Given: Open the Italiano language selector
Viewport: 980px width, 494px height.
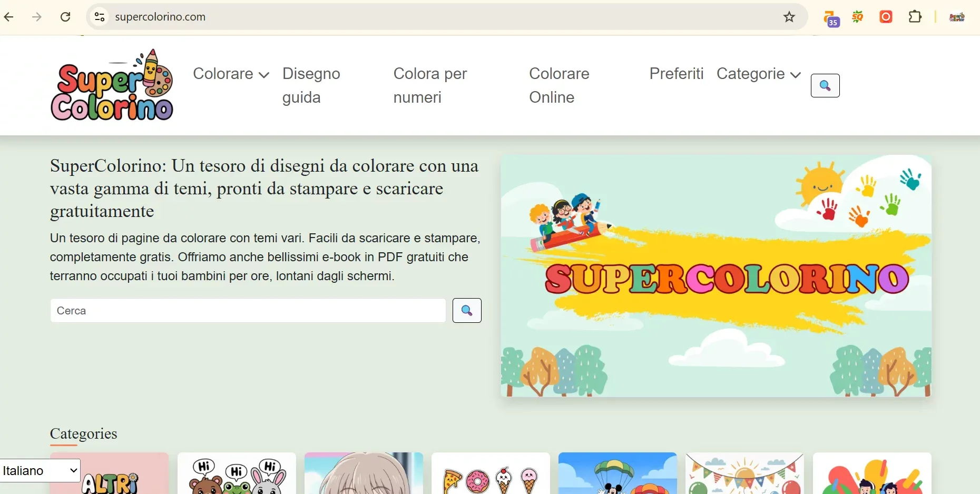Looking at the screenshot, I should [x=40, y=470].
